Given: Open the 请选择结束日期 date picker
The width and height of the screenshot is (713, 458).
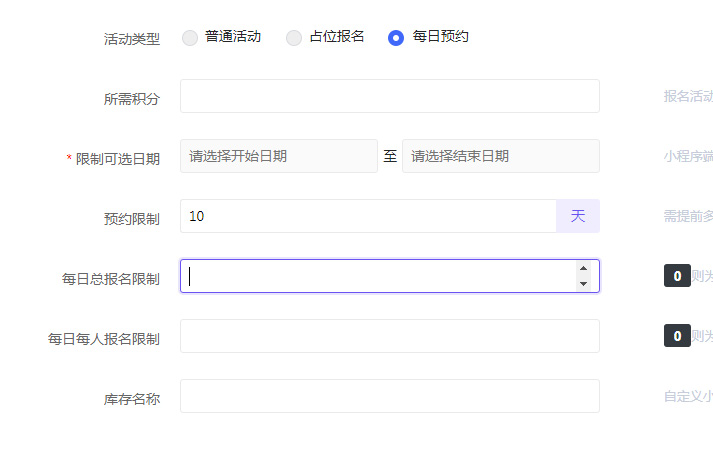Looking at the screenshot, I should click(500, 156).
